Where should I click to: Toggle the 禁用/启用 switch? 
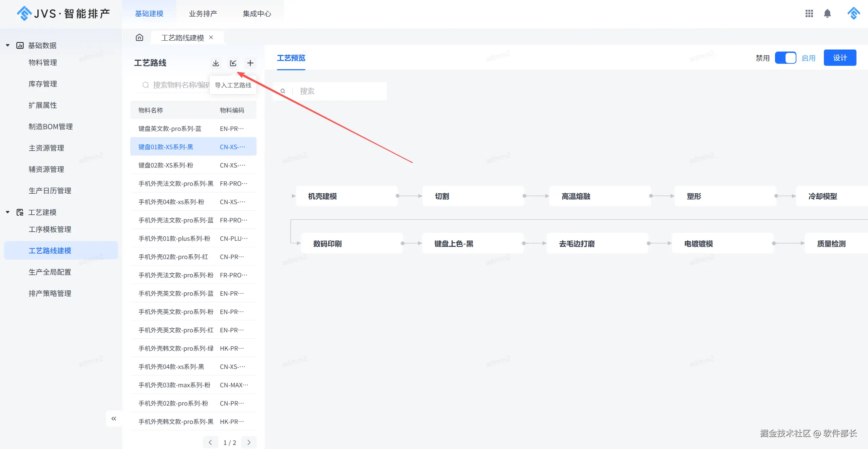(785, 58)
